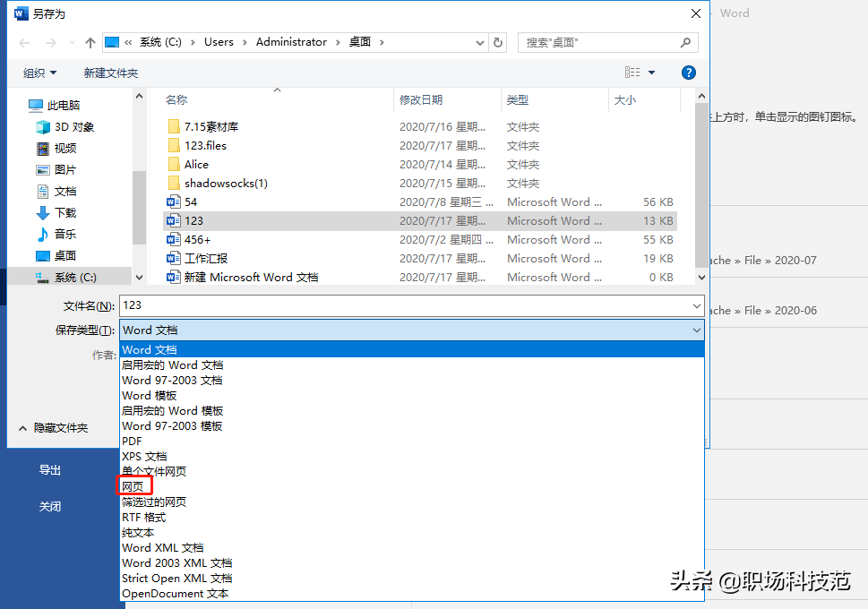Choose PDF from save type list
The image size is (868, 609).
(x=412, y=442)
